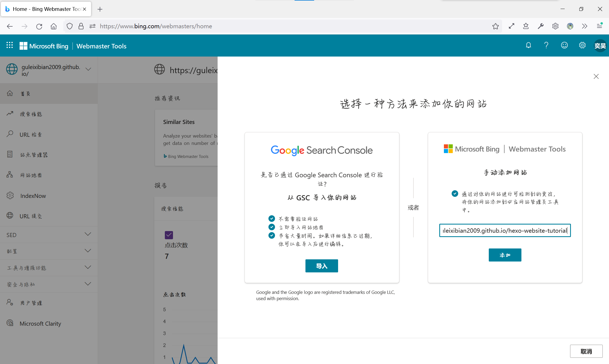
Task: Click the help question mark icon
Action: tap(546, 45)
